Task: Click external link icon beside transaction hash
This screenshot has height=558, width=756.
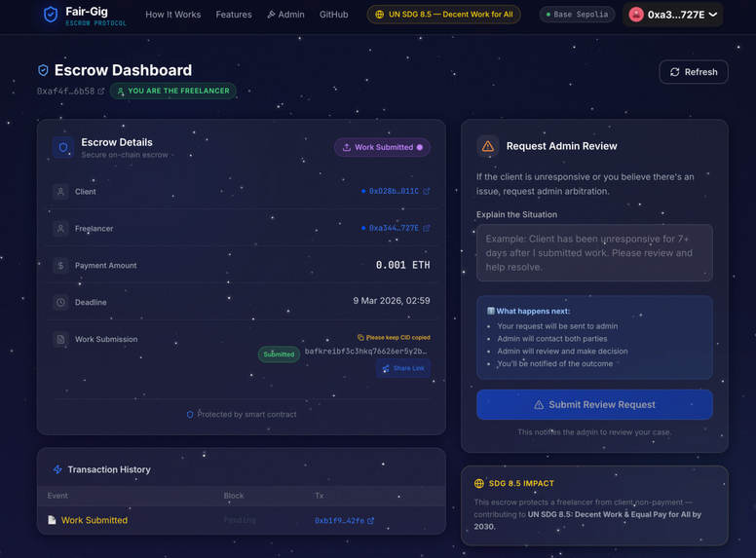Action: [370, 520]
